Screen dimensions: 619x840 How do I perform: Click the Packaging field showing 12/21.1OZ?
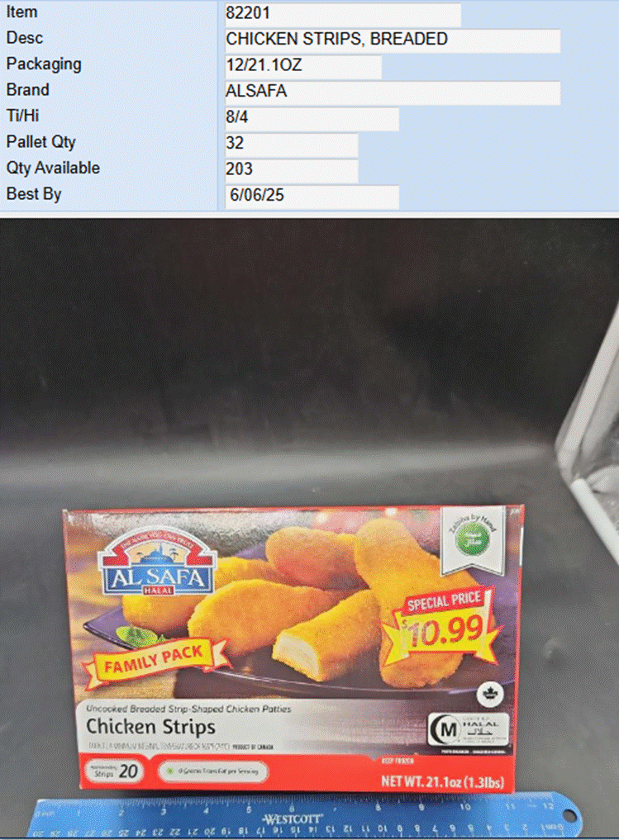coord(302,66)
